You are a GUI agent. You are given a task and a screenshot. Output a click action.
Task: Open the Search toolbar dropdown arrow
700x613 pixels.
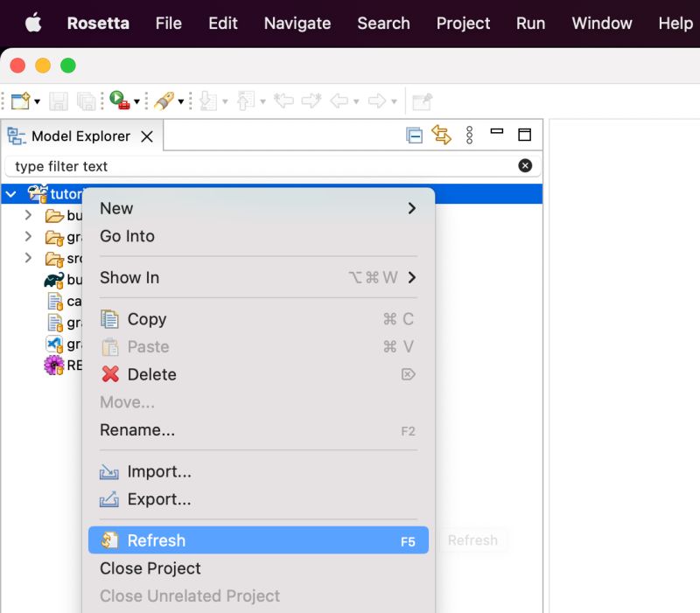[x=181, y=101]
